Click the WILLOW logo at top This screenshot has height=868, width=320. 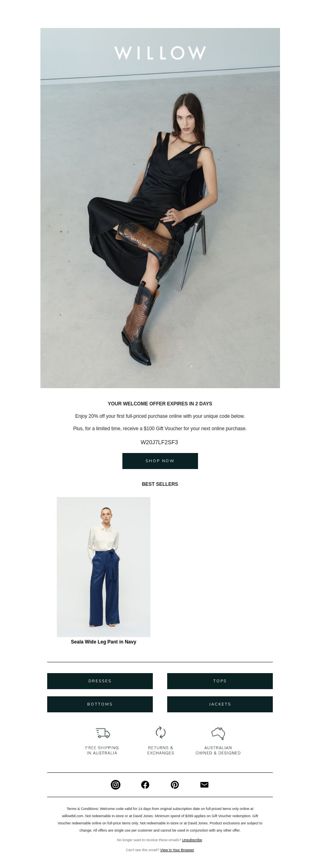click(160, 53)
